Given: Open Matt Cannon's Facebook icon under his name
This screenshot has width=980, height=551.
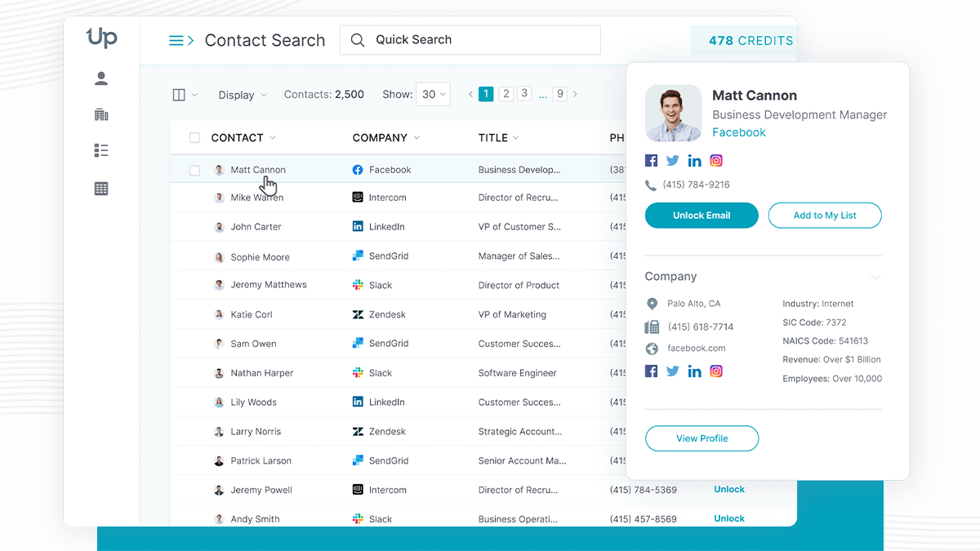Looking at the screenshot, I should click(x=651, y=161).
